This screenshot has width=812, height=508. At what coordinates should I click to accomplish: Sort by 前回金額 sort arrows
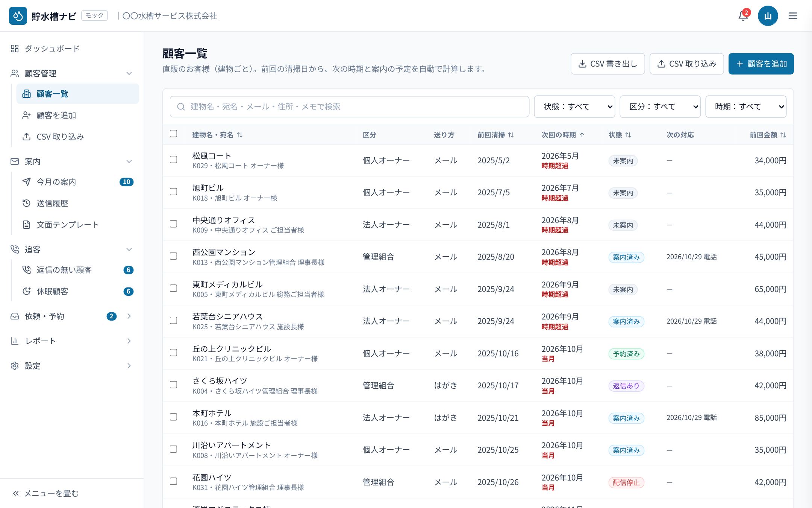point(783,135)
